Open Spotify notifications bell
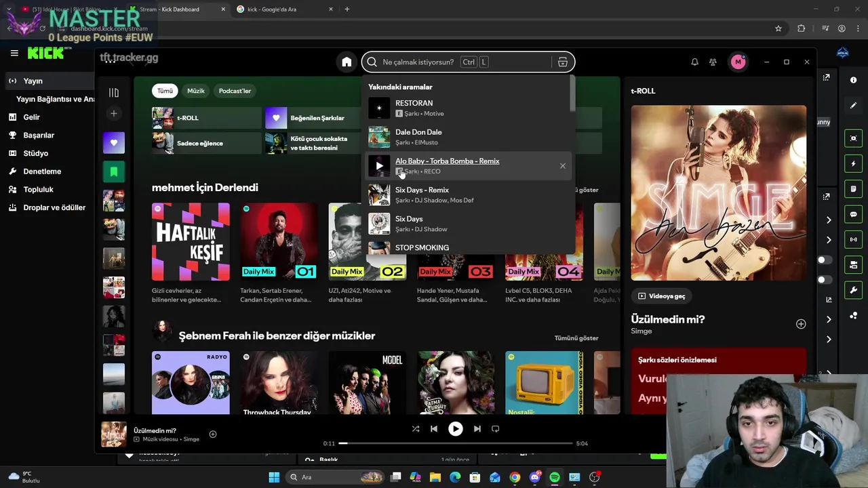Image resolution: width=868 pixels, height=488 pixels. (x=694, y=62)
